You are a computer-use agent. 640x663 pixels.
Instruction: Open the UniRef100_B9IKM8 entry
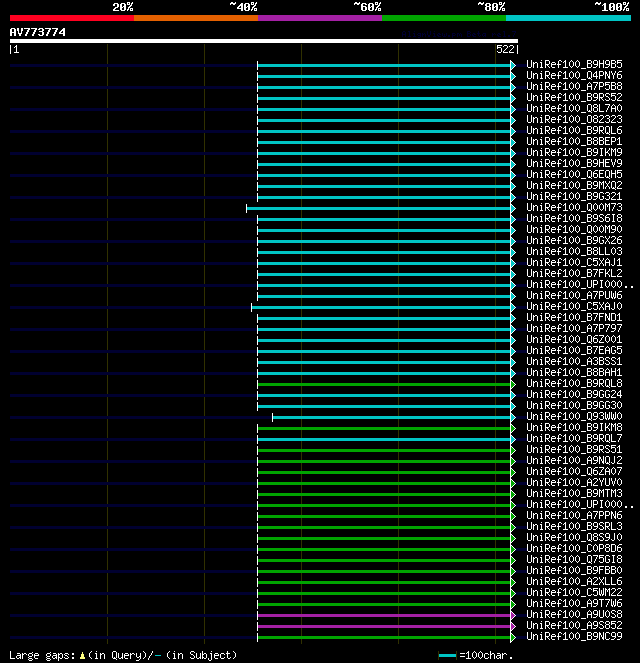(574, 427)
